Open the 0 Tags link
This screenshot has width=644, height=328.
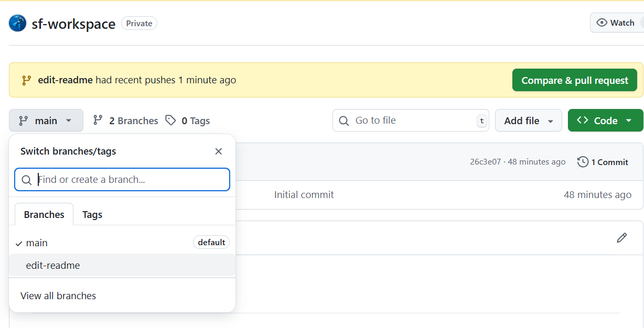pyautogui.click(x=187, y=121)
